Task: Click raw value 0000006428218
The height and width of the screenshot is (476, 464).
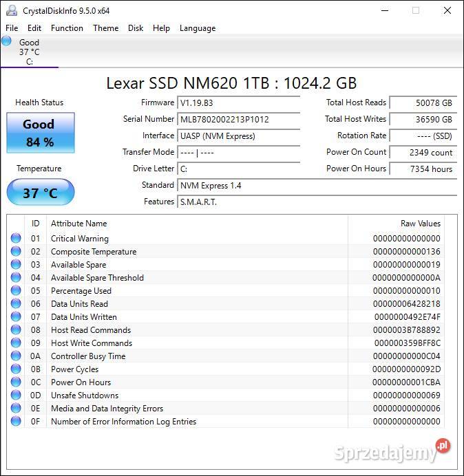Action: [407, 304]
